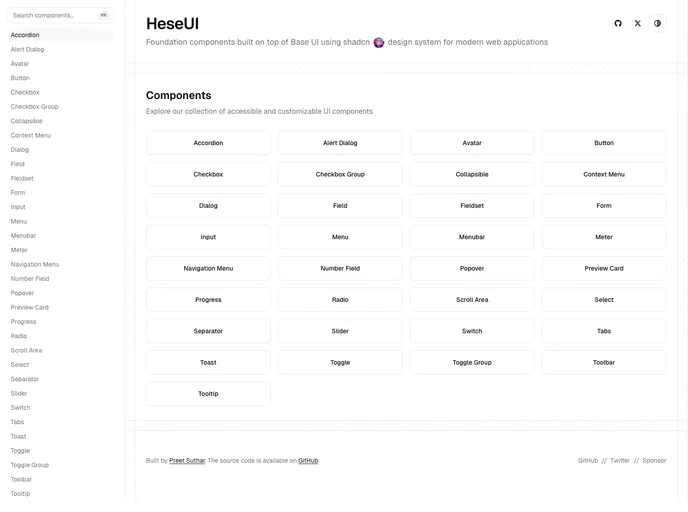
Task: Follow the Preet Suthar footer link
Action: tap(187, 461)
